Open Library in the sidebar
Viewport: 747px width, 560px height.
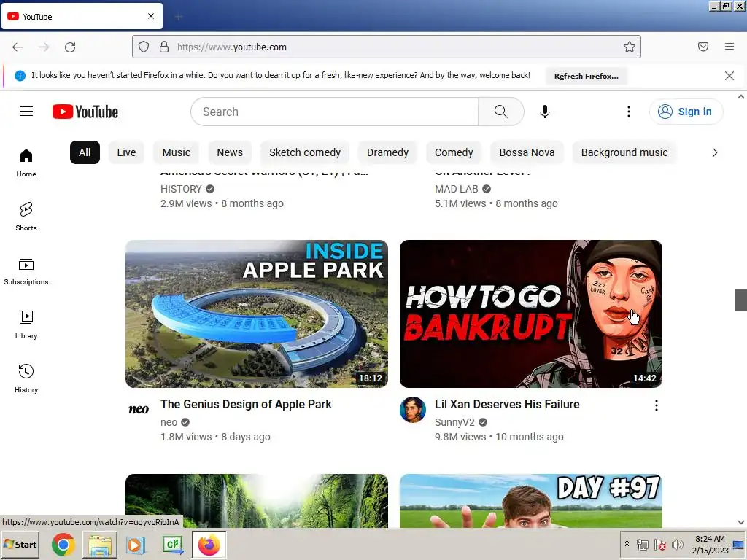click(x=26, y=324)
